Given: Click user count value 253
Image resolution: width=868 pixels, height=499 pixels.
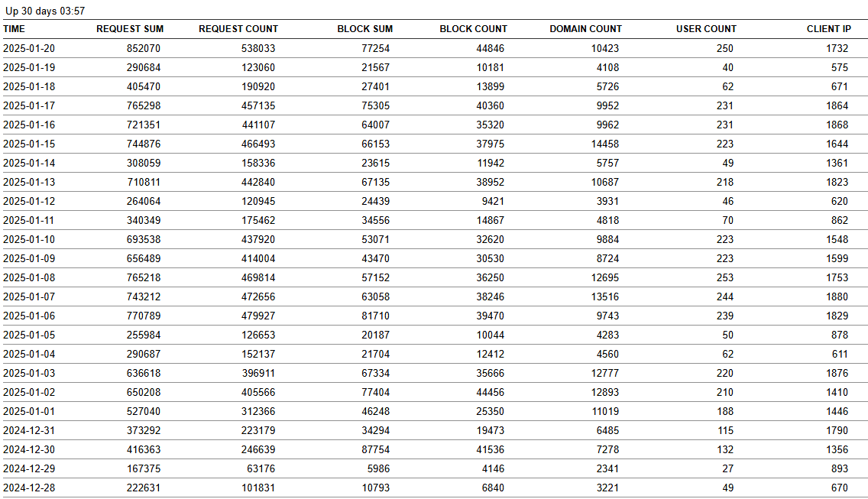Looking at the screenshot, I should click(x=724, y=277).
